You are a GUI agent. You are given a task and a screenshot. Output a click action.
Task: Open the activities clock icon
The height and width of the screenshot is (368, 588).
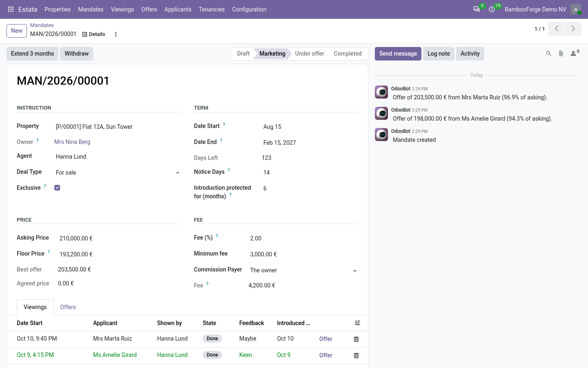[x=492, y=9]
